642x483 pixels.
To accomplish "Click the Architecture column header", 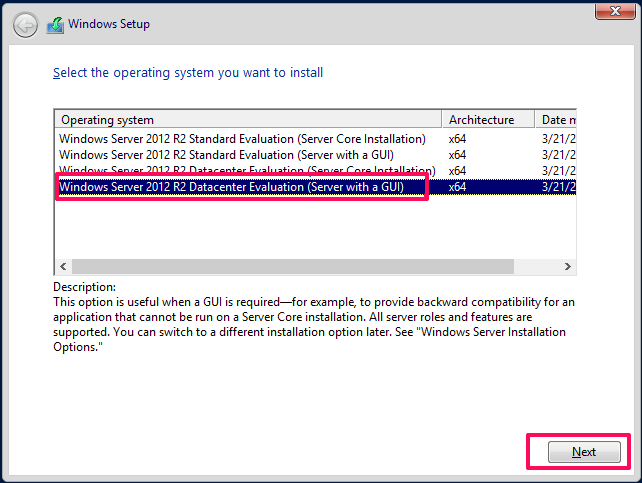I will [x=488, y=120].
